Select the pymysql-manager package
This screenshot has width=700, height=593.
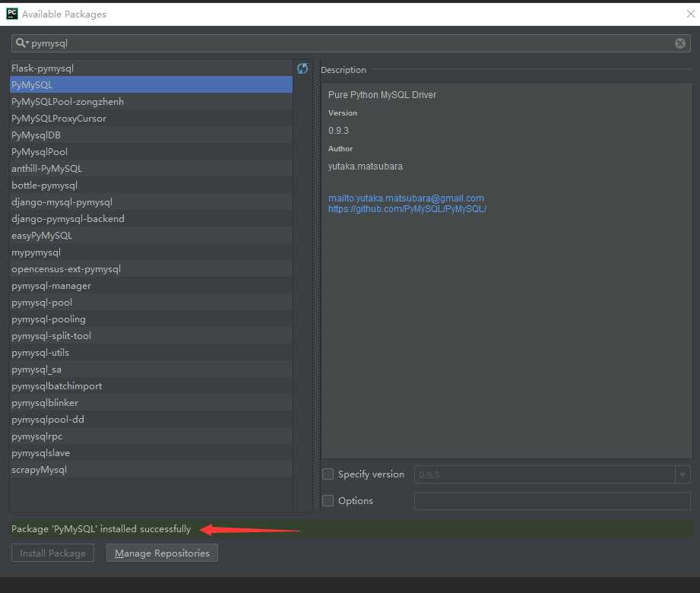point(151,286)
